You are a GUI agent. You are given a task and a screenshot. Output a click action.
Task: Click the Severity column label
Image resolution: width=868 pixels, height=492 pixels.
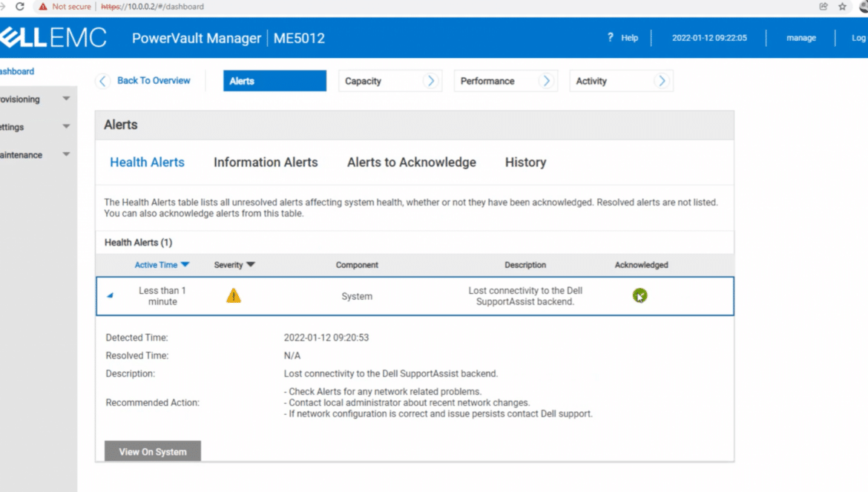pyautogui.click(x=228, y=265)
